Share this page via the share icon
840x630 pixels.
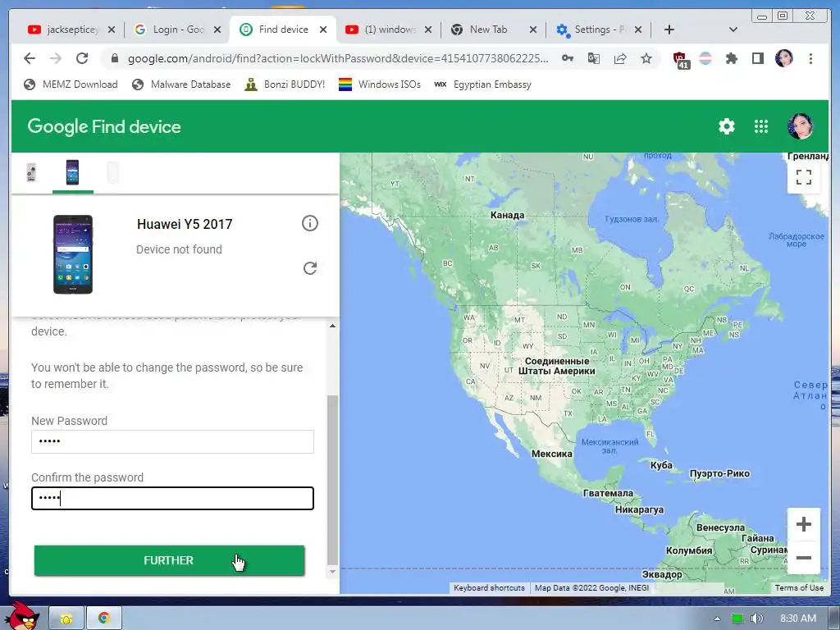click(620, 58)
